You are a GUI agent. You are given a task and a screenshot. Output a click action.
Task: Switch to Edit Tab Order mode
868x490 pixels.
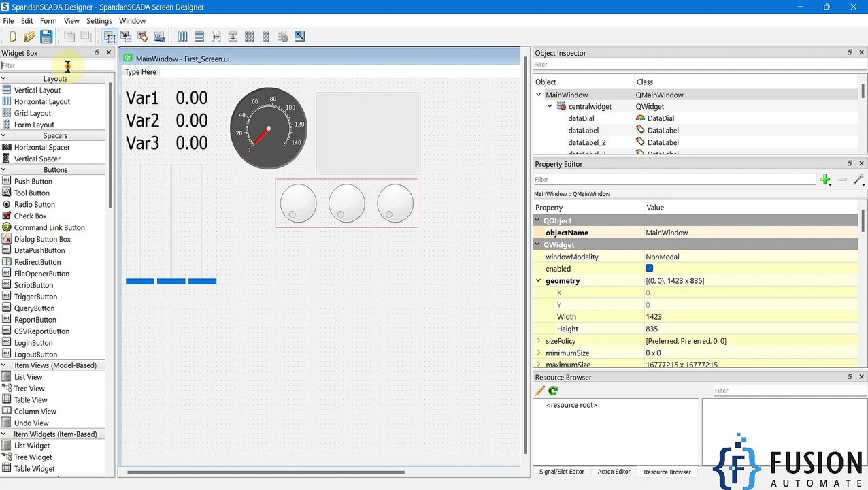(x=159, y=37)
